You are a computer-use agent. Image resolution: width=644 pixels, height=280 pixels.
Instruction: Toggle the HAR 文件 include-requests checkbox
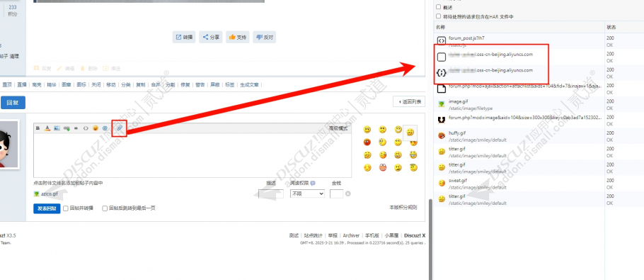439,16
